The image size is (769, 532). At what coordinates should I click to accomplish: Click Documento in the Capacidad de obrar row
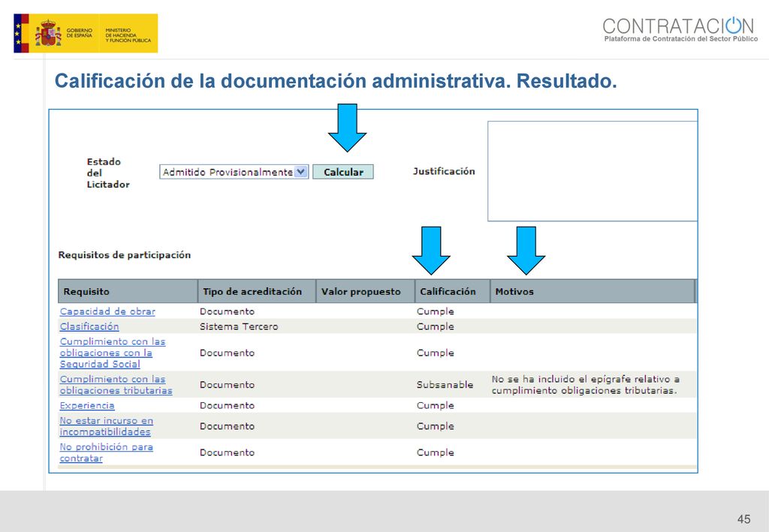coord(227,311)
